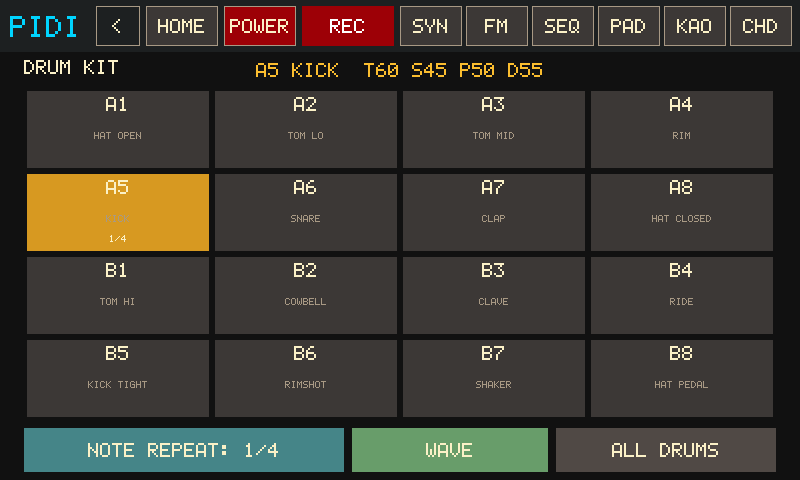Trigger pad A6 SNARE

[x=306, y=212]
